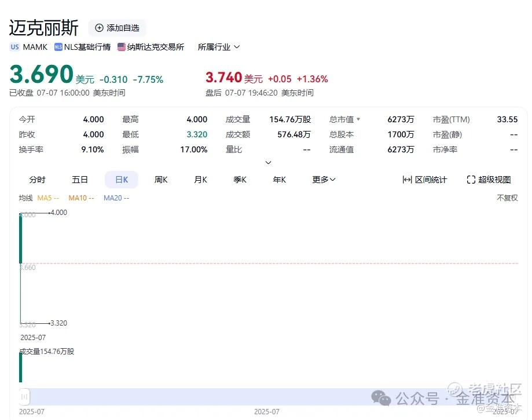This screenshot has width=532, height=420.
Task: Expand the 所属行业 dropdown
Action: (x=219, y=47)
